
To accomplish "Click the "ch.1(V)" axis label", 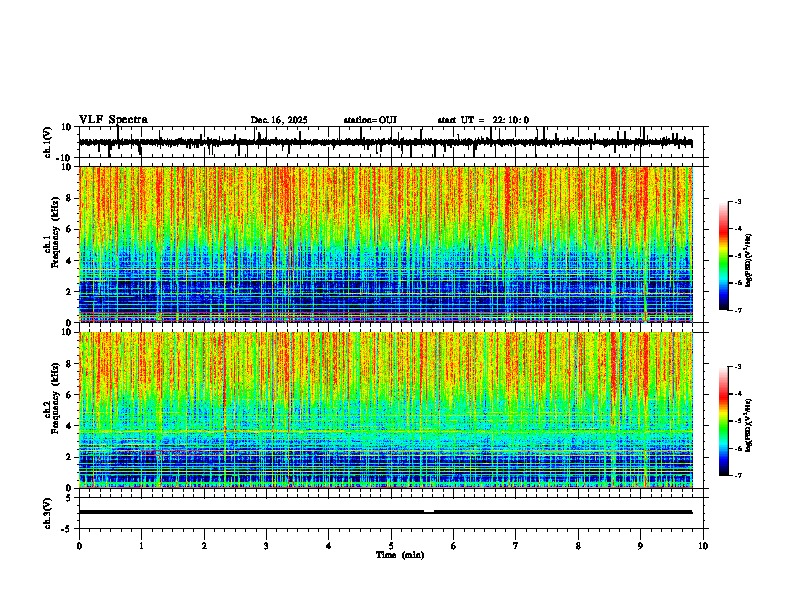I will [48, 142].
